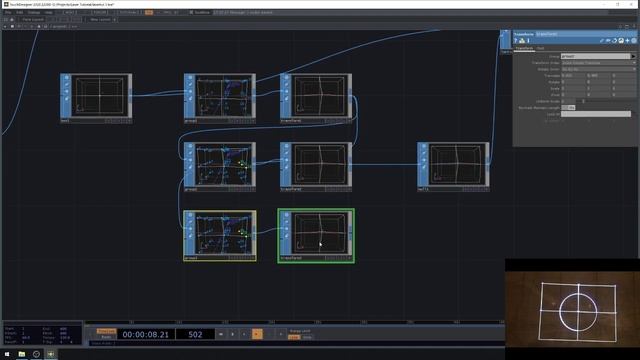This screenshot has height=360, width=640.
Task: Open operator help question-mark icon in parameter panel
Action: click(x=516, y=40)
